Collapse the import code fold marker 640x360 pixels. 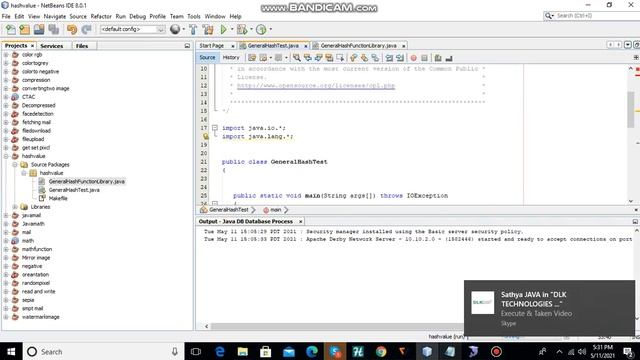point(215,128)
